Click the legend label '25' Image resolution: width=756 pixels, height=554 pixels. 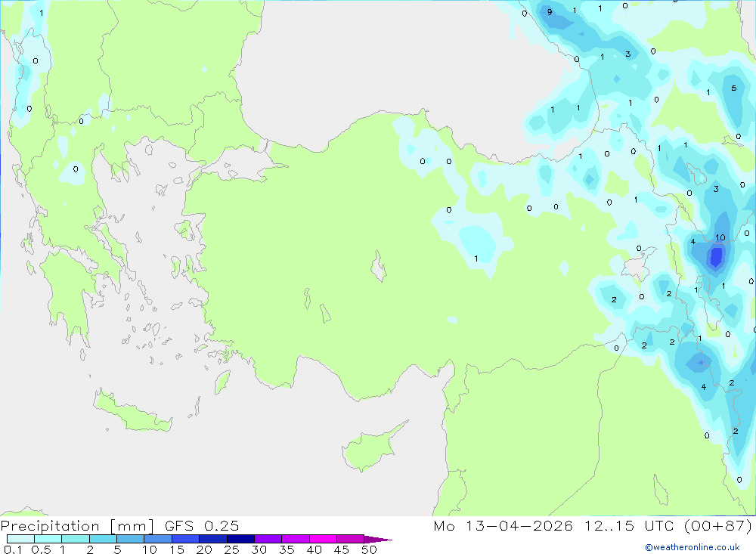[x=231, y=549]
